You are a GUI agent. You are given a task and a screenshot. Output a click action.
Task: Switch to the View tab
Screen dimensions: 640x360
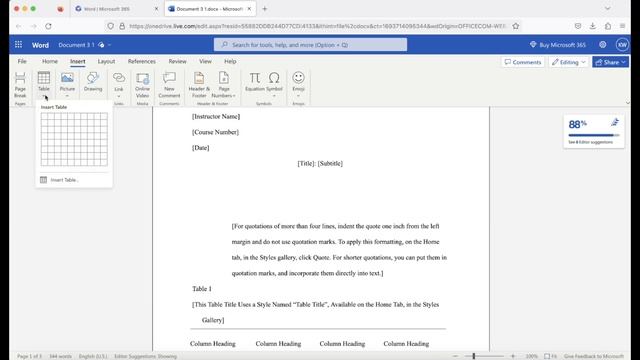tap(205, 61)
